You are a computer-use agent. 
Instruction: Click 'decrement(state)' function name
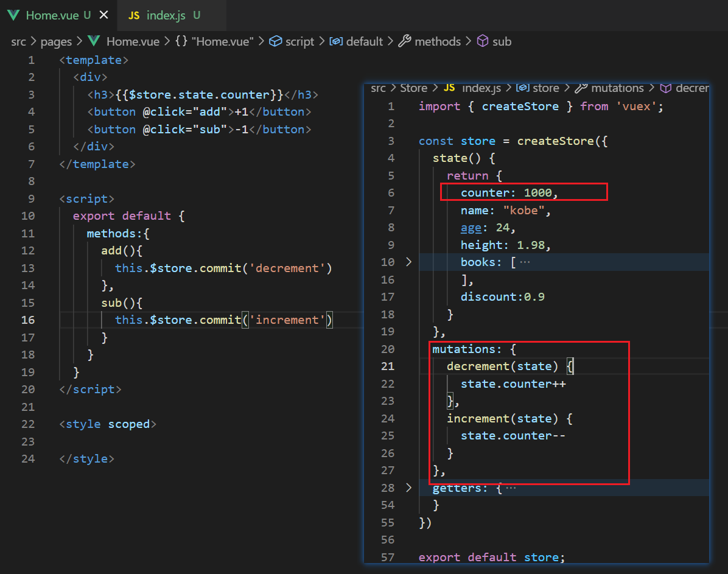[502, 366]
